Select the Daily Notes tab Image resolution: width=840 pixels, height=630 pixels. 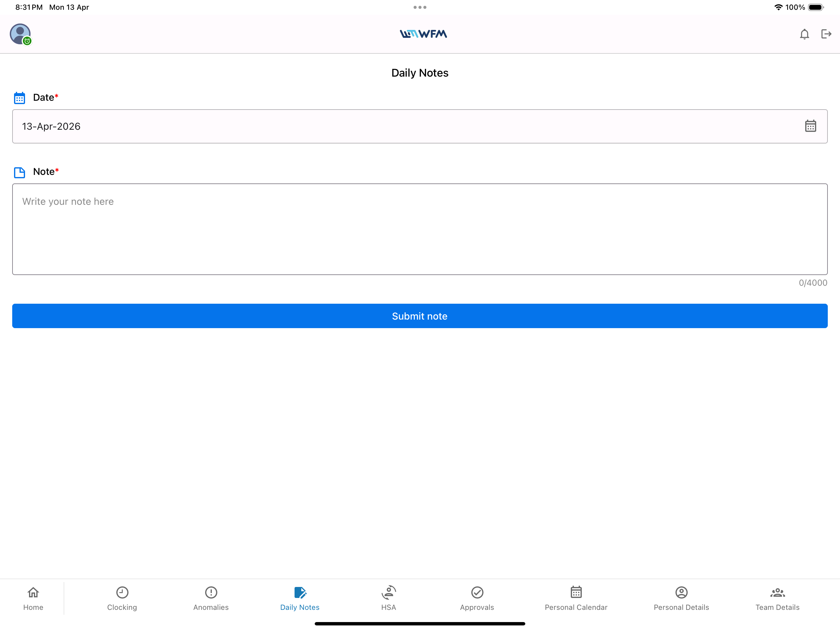(x=300, y=599)
